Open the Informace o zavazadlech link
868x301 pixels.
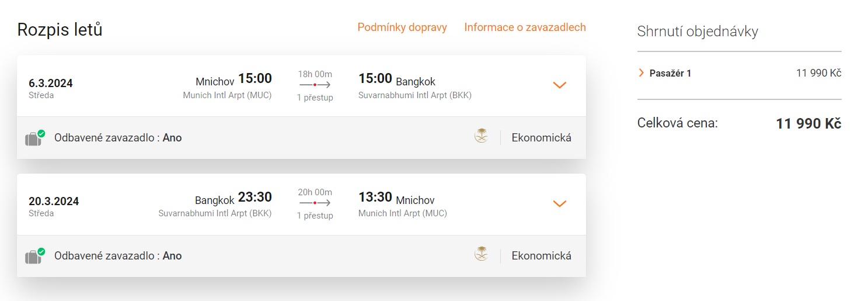point(525,27)
